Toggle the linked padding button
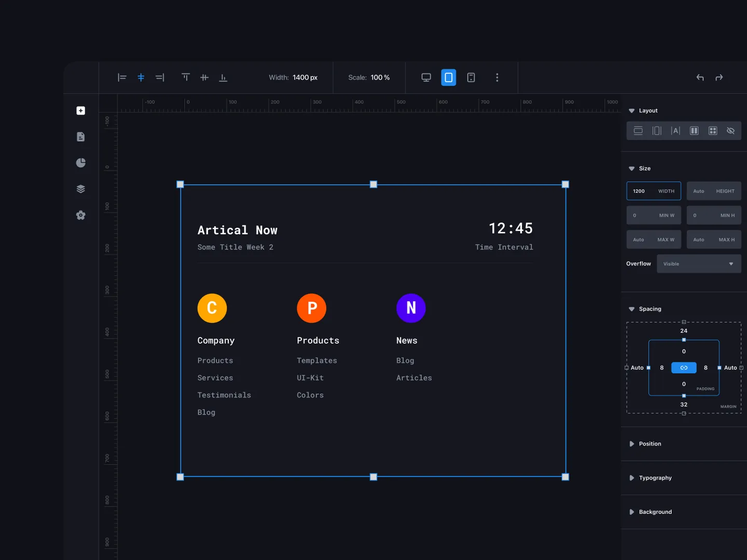 coord(684,368)
